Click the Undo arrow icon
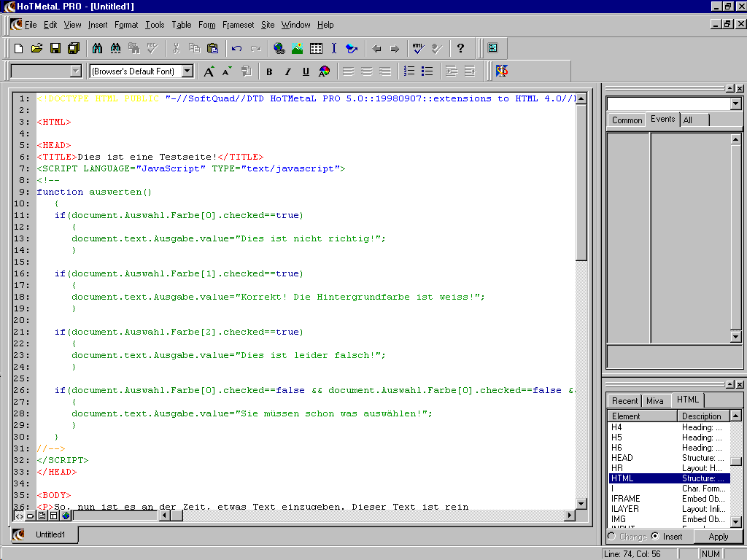747x560 pixels. click(236, 49)
